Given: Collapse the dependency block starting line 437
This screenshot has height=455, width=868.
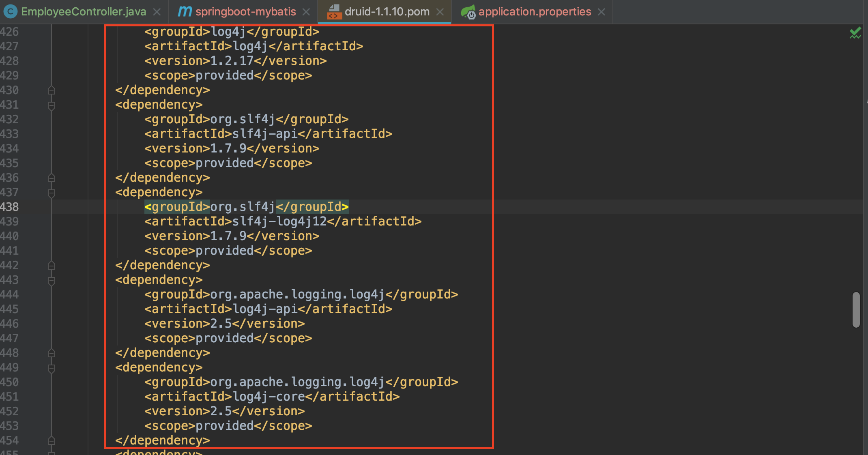Looking at the screenshot, I should (52, 193).
